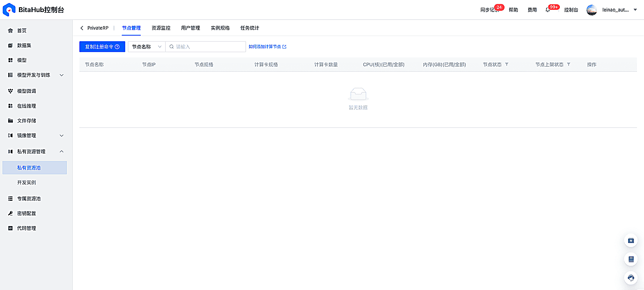Click the 代码管理 code icon
The image size is (644, 290).
pos(10,228)
